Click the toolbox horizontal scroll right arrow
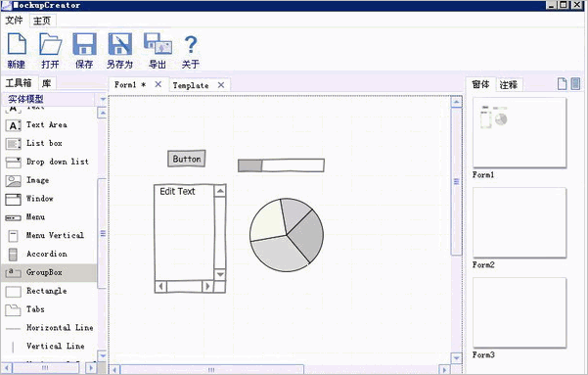Image resolution: width=588 pixels, height=375 pixels. (x=91, y=368)
